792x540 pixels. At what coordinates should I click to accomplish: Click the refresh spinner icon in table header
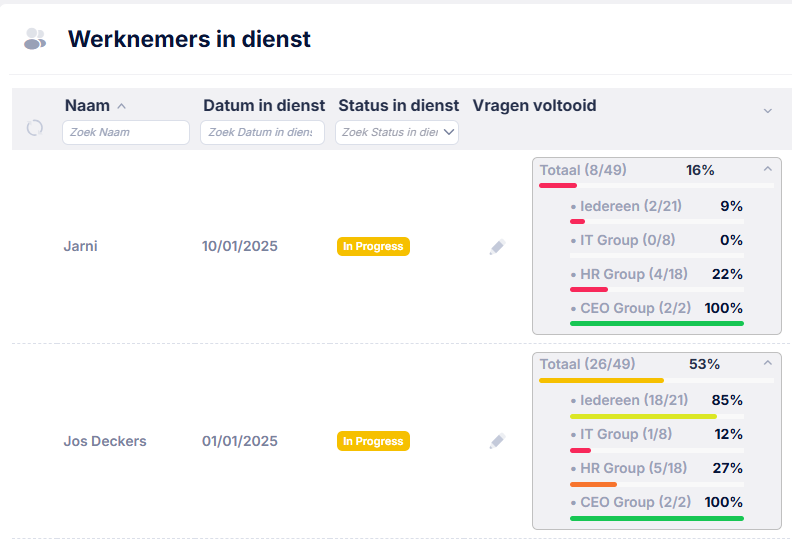35,128
